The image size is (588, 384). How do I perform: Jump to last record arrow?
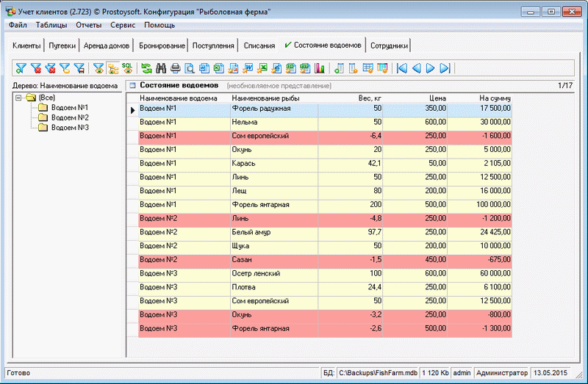pyautogui.click(x=445, y=68)
